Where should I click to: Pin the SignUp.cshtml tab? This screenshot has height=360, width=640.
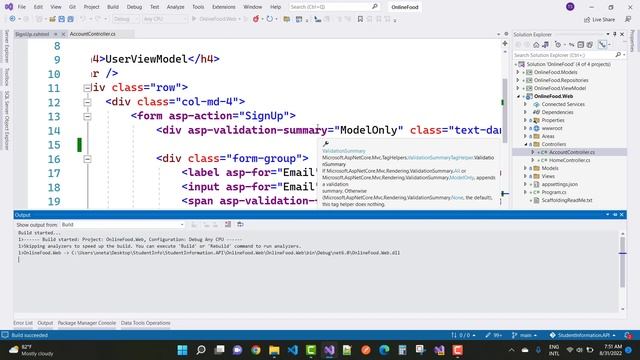pos(56,34)
